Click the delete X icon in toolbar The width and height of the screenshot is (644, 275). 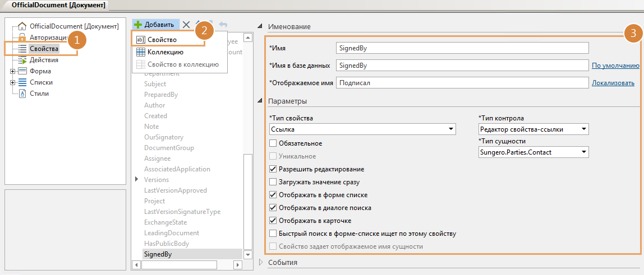coord(187,25)
